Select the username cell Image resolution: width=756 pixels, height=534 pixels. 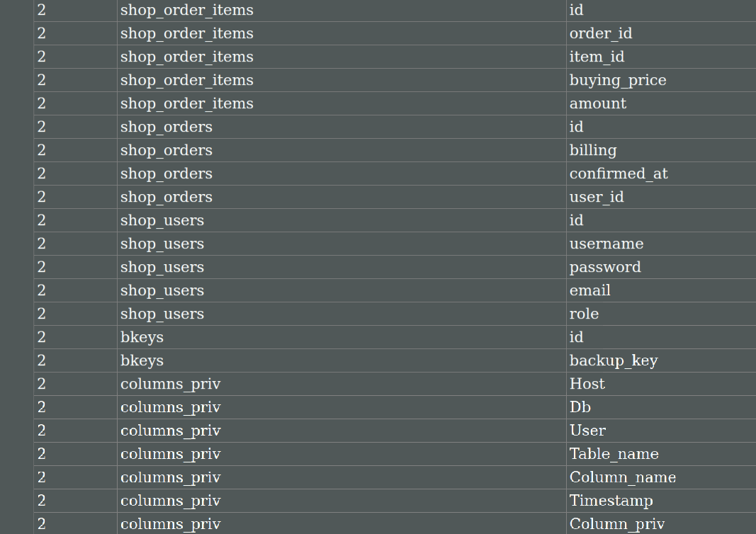point(607,244)
